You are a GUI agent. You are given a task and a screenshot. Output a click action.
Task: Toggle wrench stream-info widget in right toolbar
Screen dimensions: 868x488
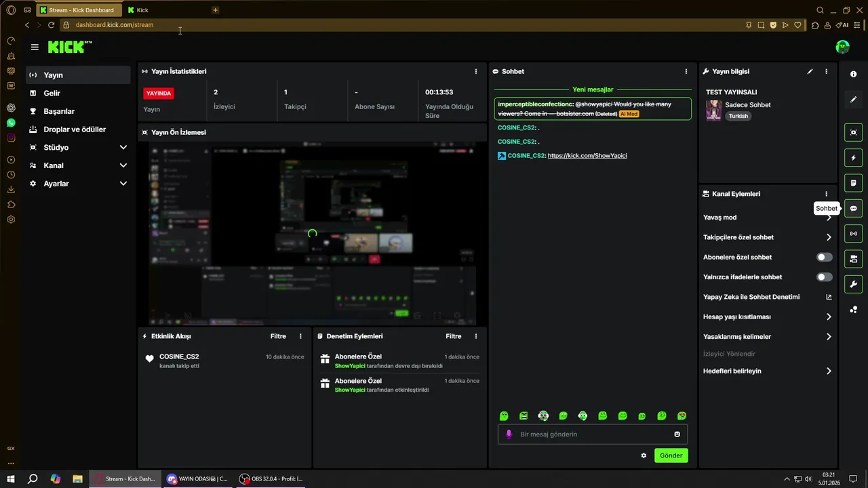pos(853,284)
